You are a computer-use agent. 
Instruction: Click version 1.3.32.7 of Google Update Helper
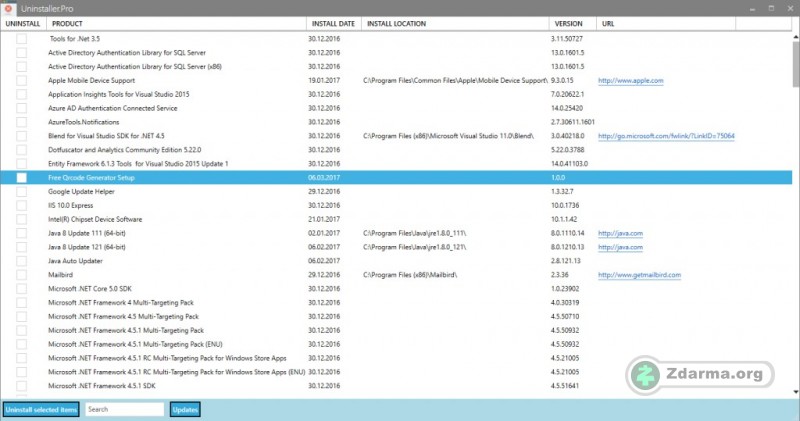tap(562, 191)
